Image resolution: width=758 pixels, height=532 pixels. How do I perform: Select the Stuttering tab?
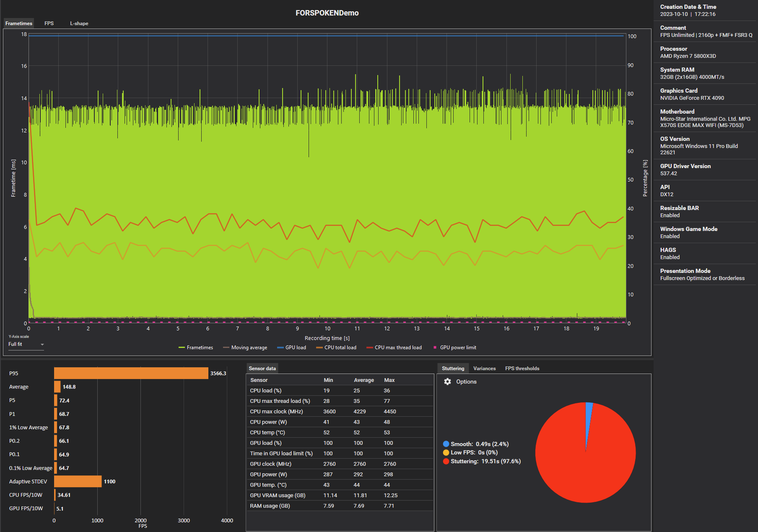click(x=453, y=369)
